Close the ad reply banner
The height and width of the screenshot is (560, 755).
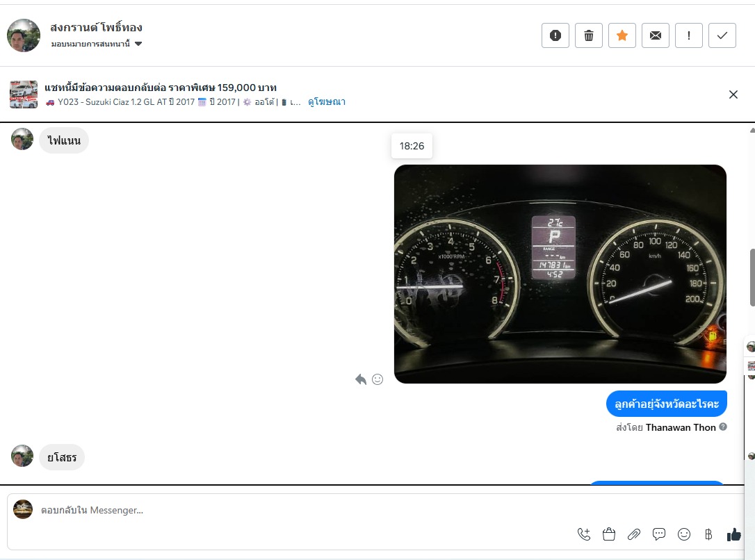[x=733, y=94]
